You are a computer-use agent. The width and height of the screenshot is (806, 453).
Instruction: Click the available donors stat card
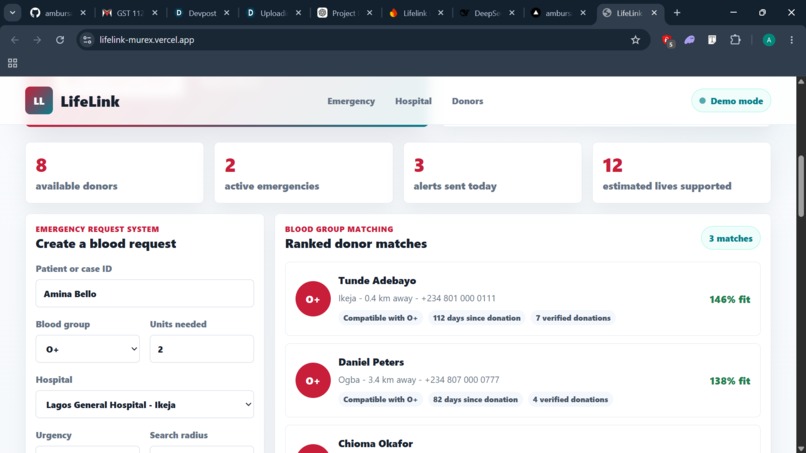115,173
